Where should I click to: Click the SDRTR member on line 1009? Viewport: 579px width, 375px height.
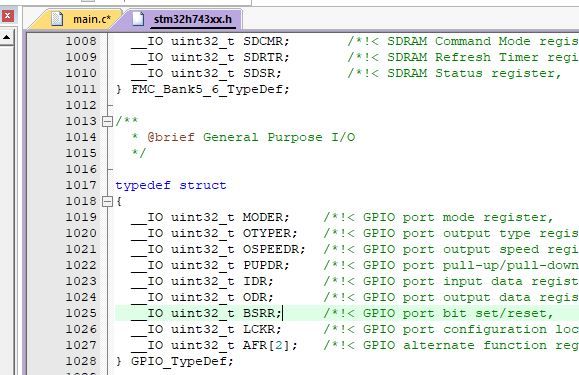point(263,57)
